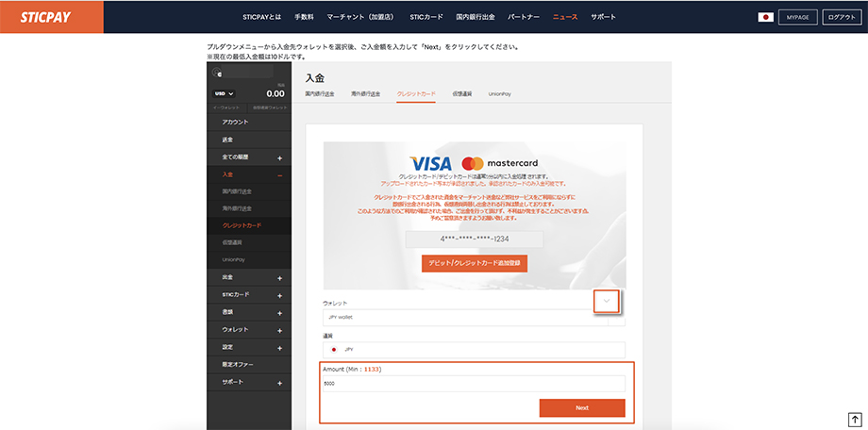Switch to the UnionPay tab under 入金 heading
This screenshot has width=868, height=430.
pos(499,94)
